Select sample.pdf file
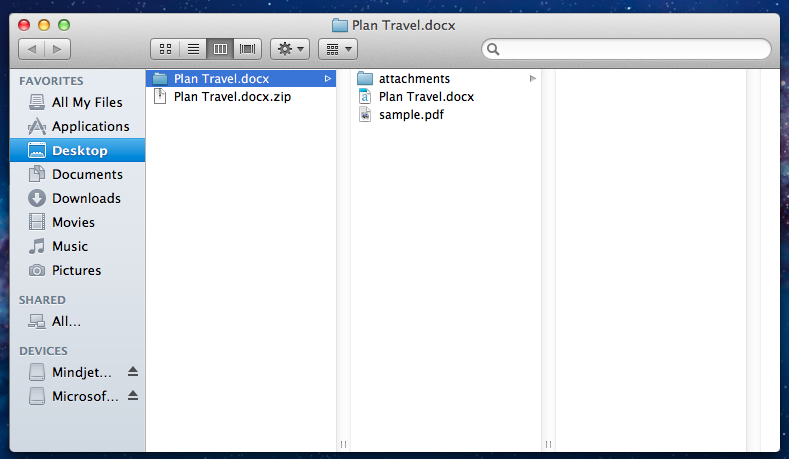The width and height of the screenshot is (789, 459). tap(446, 115)
